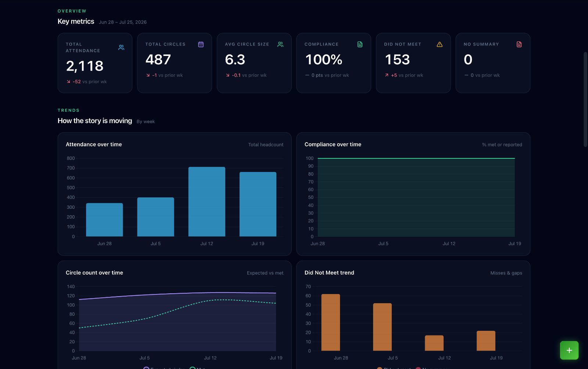
Task: Click the Jun 28 bar in Did Not Meet trend
Action: point(330,322)
